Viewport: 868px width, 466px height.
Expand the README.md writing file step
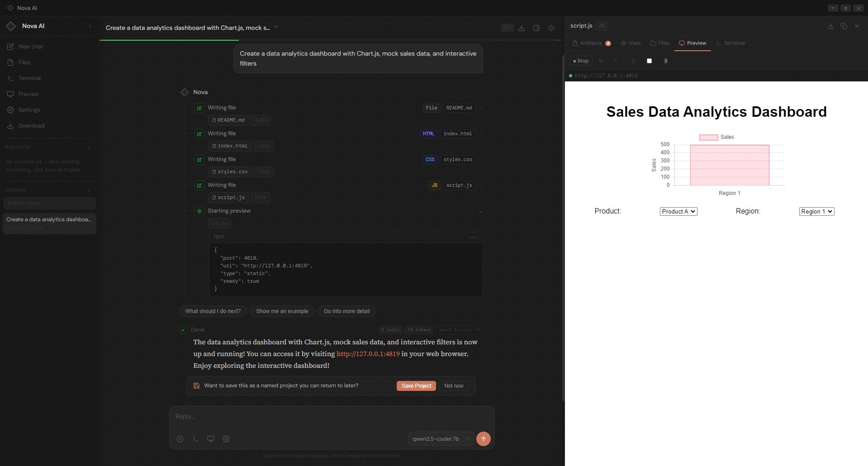point(480,108)
